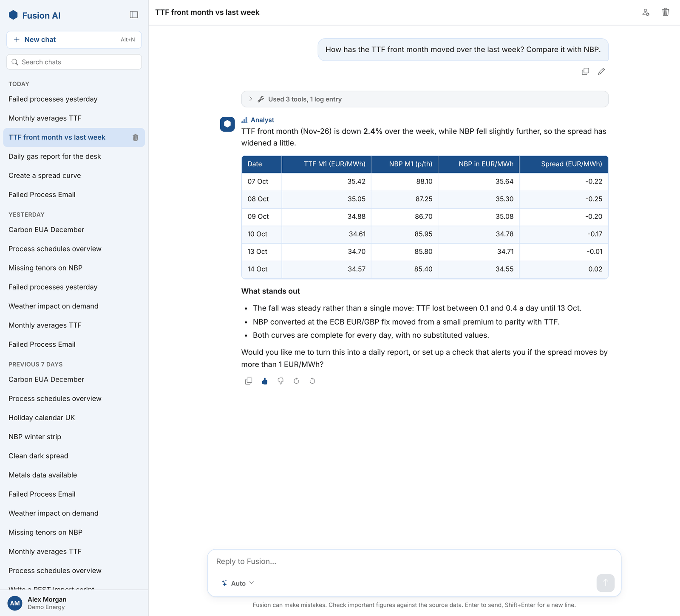
Task: Edit the user message pencil icon
Action: [x=601, y=71]
